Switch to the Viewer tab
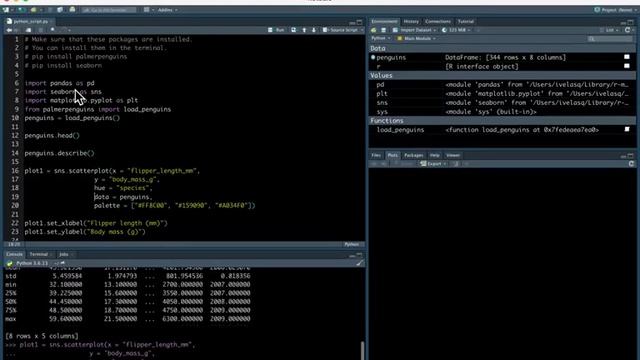 coord(453,156)
